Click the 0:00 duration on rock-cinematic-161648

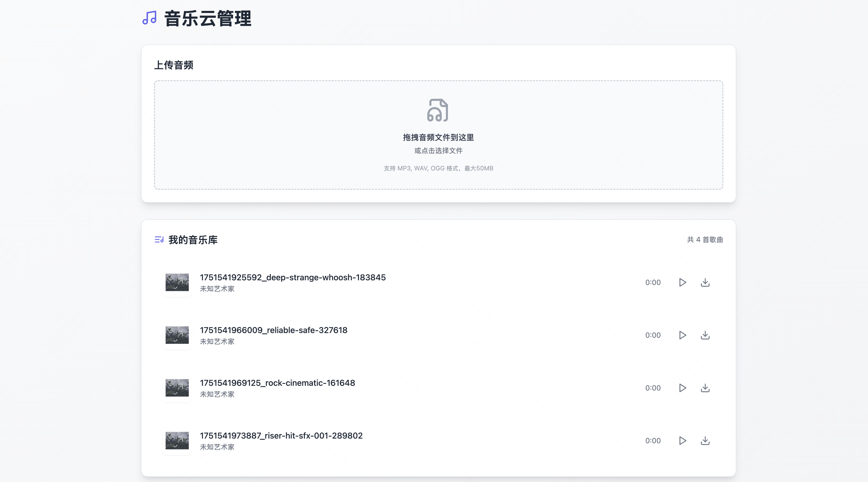pos(653,388)
